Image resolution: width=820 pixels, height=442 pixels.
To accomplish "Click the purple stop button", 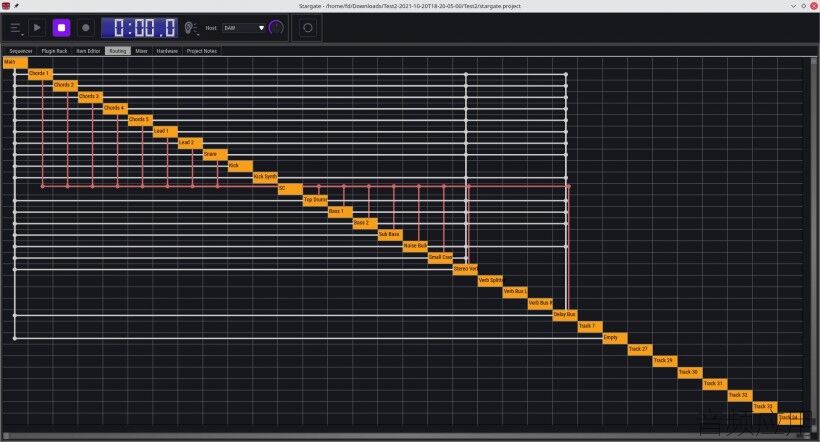I will 61,28.
